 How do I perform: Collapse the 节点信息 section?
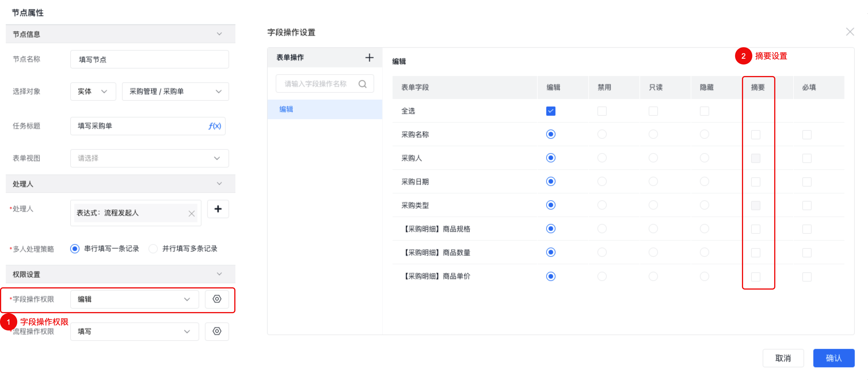219,34
